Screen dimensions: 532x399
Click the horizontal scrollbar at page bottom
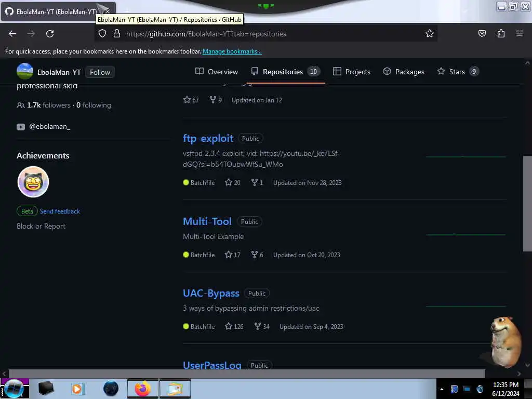point(247,373)
